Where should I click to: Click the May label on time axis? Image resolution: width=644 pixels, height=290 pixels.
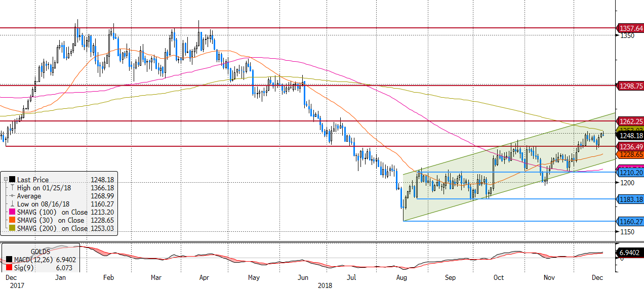[x=254, y=277]
